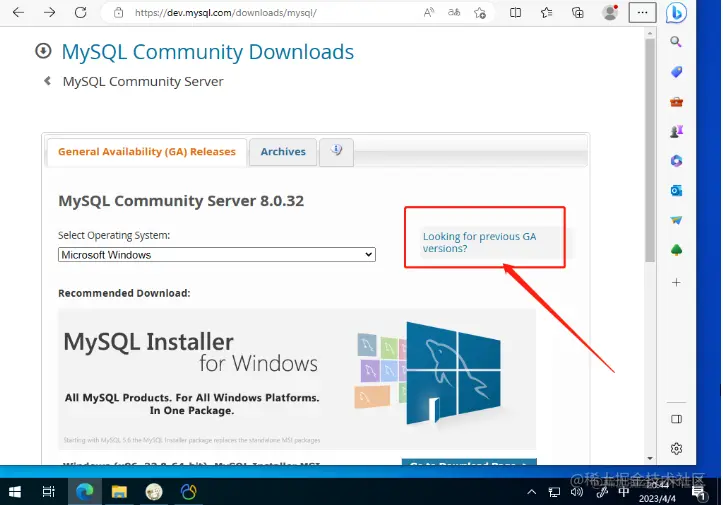The width and height of the screenshot is (723, 505).
Task: Open sidebar settings gear
Action: tap(676, 448)
